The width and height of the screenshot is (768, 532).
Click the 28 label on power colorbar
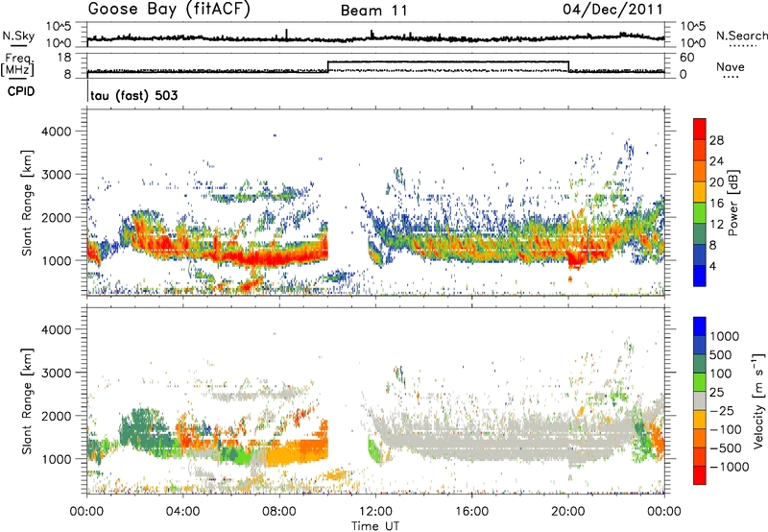click(x=716, y=140)
